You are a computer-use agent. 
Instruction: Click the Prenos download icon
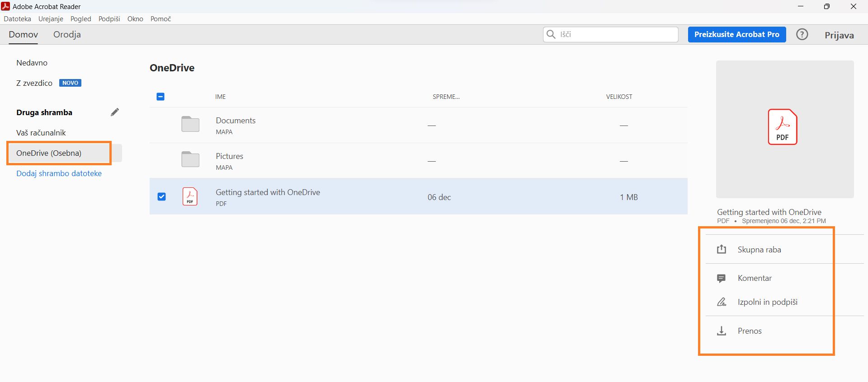click(x=722, y=331)
